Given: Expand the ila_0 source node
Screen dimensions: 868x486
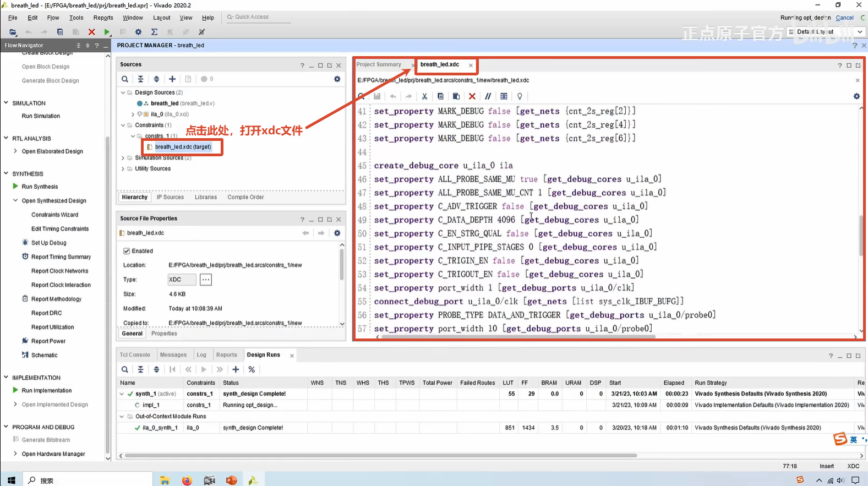Looking at the screenshot, I should click(x=133, y=114).
